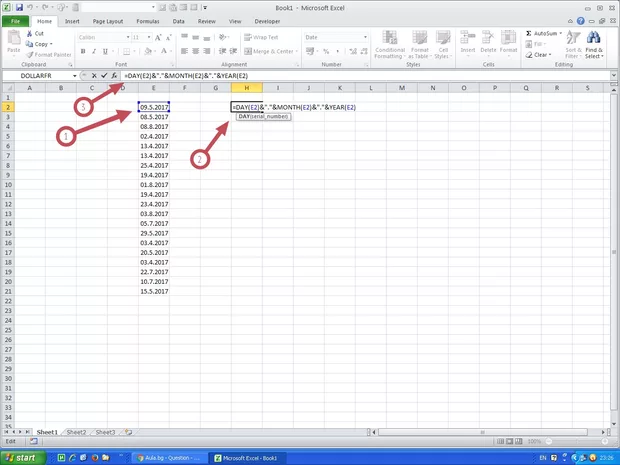Viewport: 620px width, 465px height.
Task: Open Cell Styles gallery
Action: 443,45
